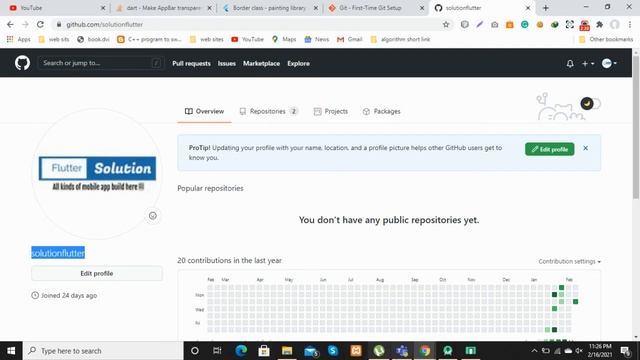Screen dimensions: 640x360
Task: Close the YouTube tab
Action: [x=103, y=8]
